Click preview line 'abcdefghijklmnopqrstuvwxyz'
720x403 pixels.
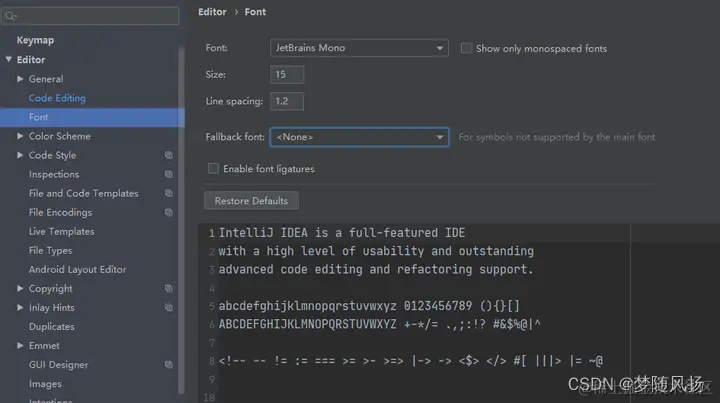307,306
